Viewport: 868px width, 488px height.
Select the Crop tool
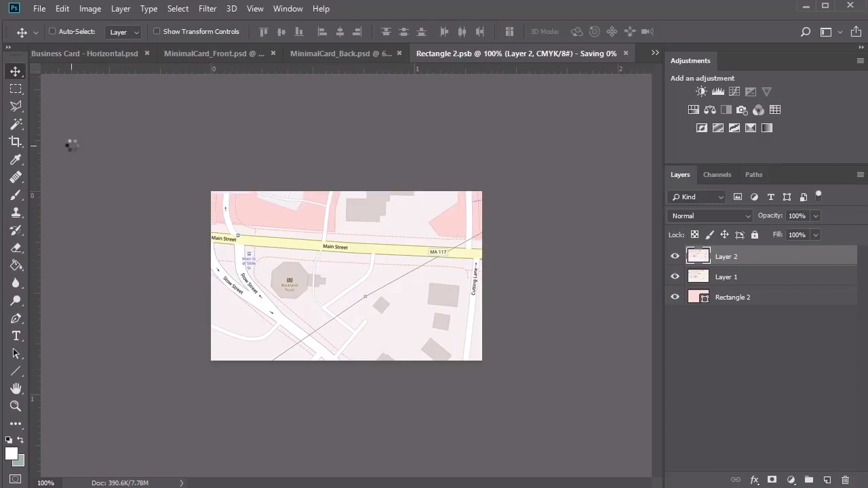click(x=16, y=142)
